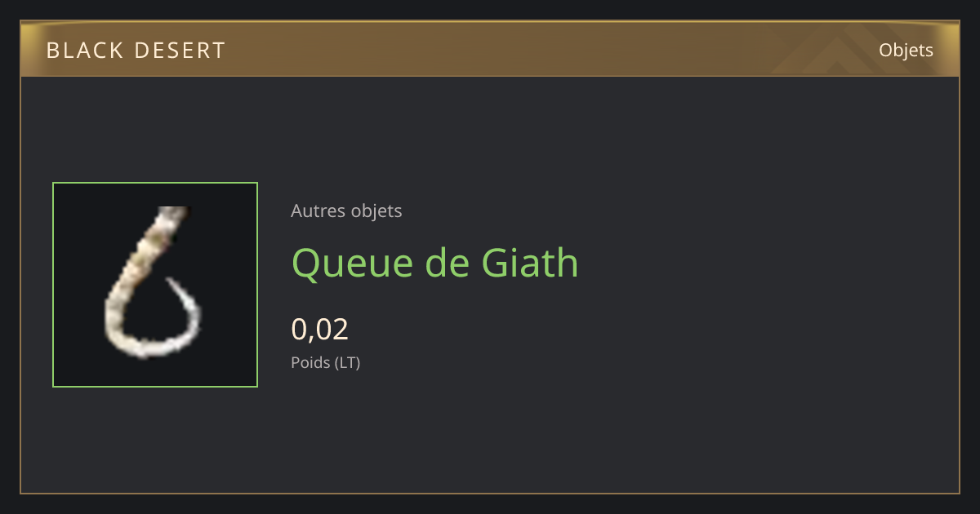Select the curled white tail tip in the image
This screenshot has width=980, height=514.
tap(184, 310)
